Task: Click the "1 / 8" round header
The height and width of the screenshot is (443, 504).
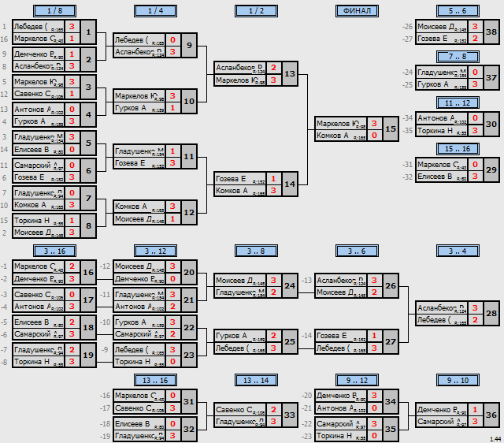Action: [54, 11]
